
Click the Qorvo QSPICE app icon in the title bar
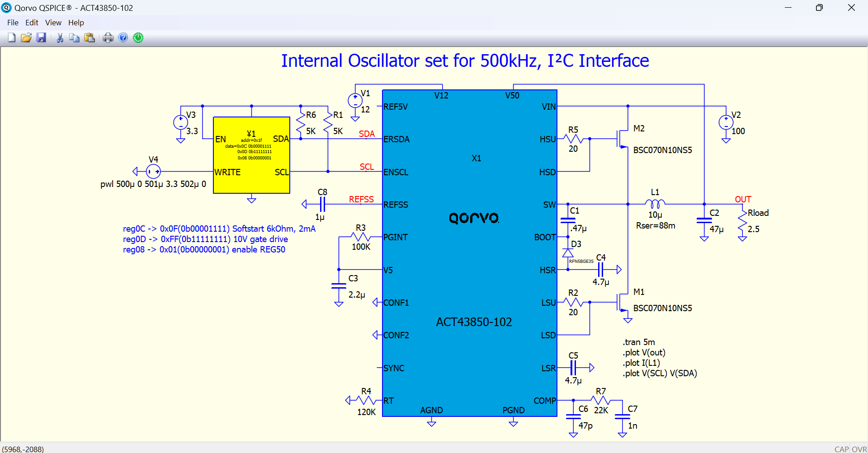coord(6,8)
